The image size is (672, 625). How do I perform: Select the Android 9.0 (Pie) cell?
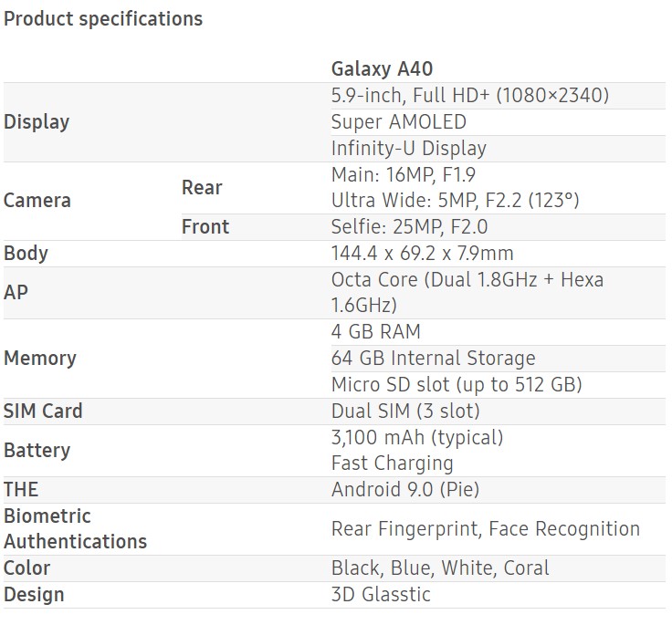(x=405, y=490)
